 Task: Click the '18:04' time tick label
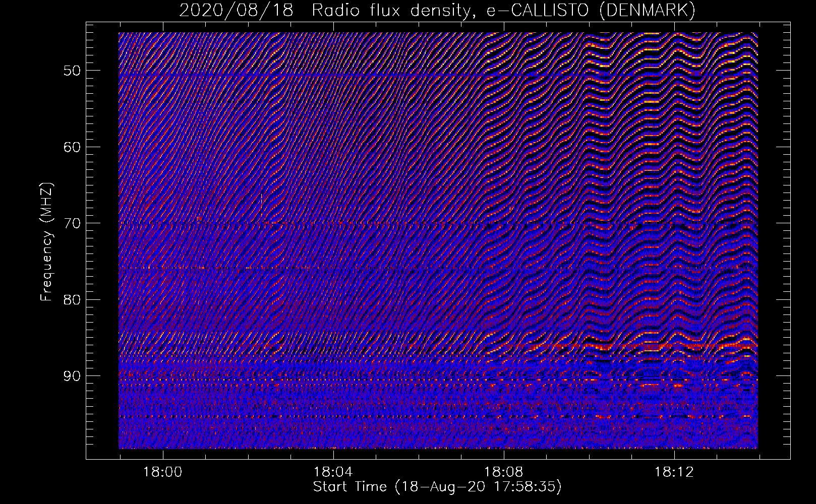coord(333,472)
